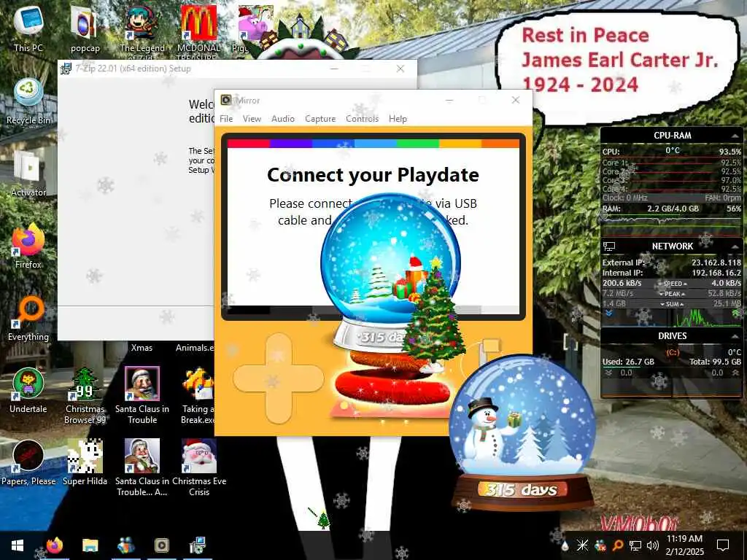Click the network monitor icon beside NETWORK

point(609,246)
